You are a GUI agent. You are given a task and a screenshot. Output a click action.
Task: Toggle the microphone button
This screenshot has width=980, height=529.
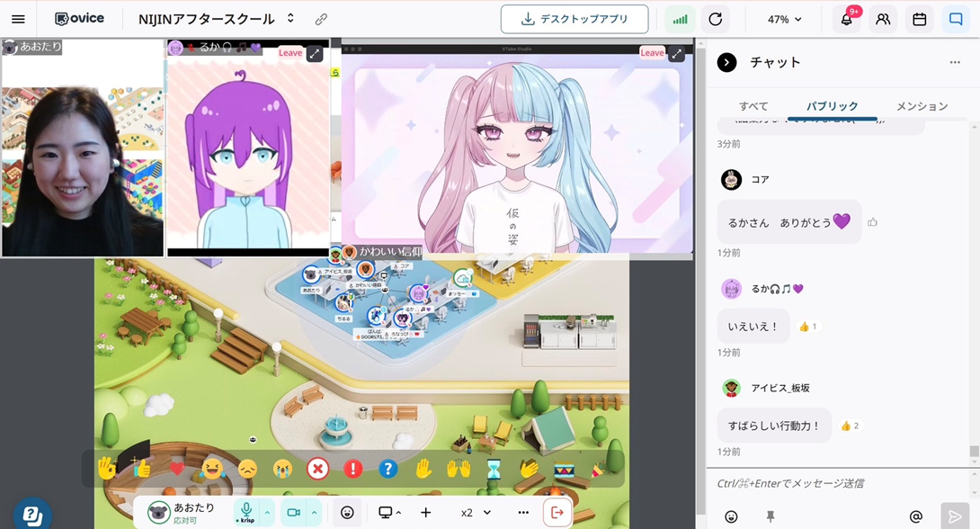[246, 511]
